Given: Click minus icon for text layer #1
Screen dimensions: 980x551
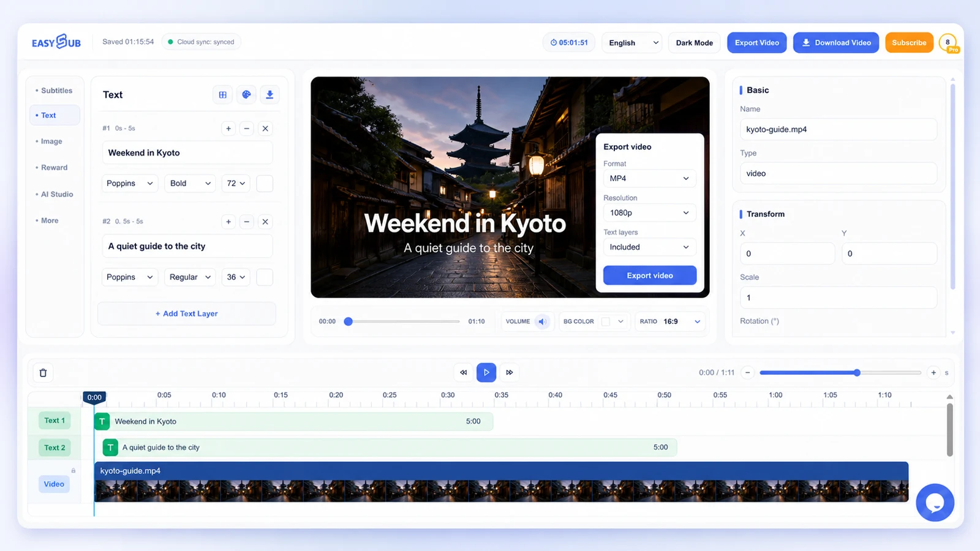Looking at the screenshot, I should 247,129.
